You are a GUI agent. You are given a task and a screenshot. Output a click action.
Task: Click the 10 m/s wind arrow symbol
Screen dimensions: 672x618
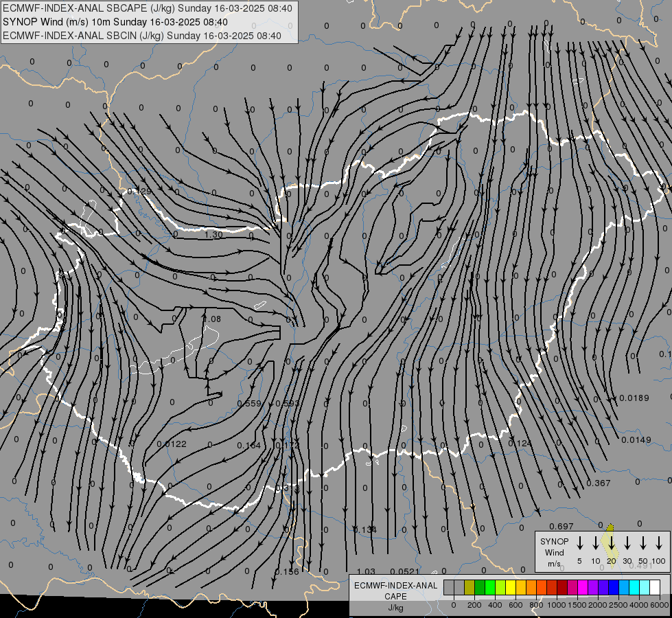tap(595, 543)
